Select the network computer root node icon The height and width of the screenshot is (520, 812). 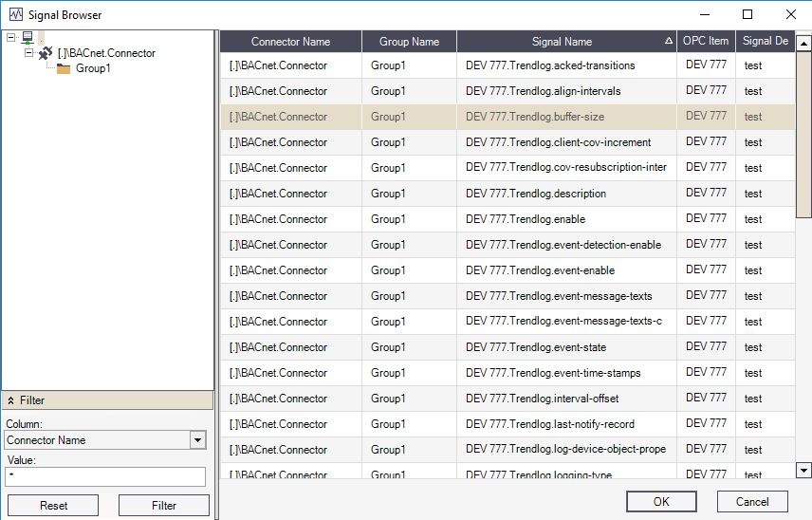pos(28,38)
